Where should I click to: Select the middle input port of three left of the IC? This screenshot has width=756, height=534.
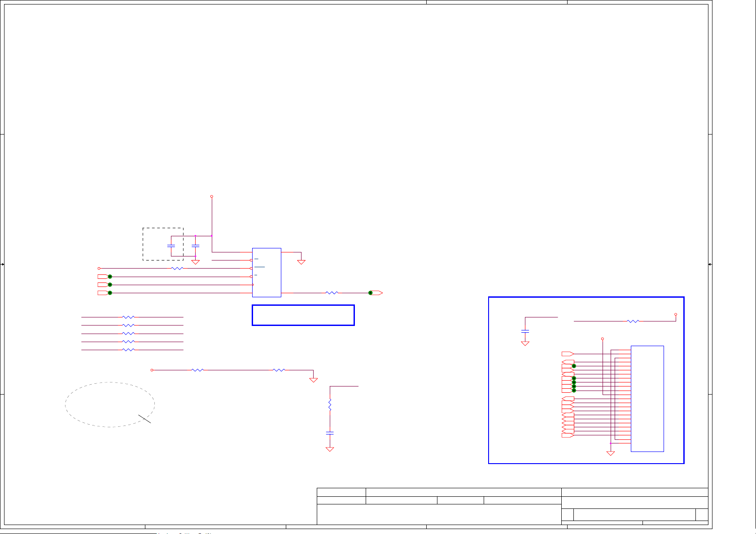(103, 285)
